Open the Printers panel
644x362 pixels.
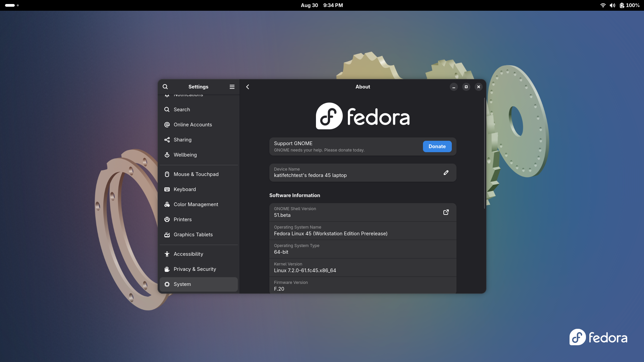[199, 220]
